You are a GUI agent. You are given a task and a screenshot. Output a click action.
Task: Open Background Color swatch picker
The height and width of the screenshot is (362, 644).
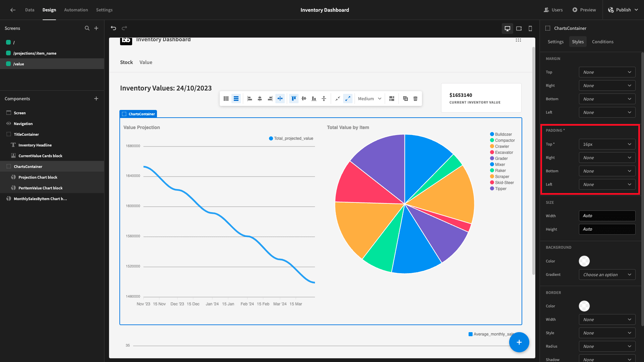[x=584, y=261]
